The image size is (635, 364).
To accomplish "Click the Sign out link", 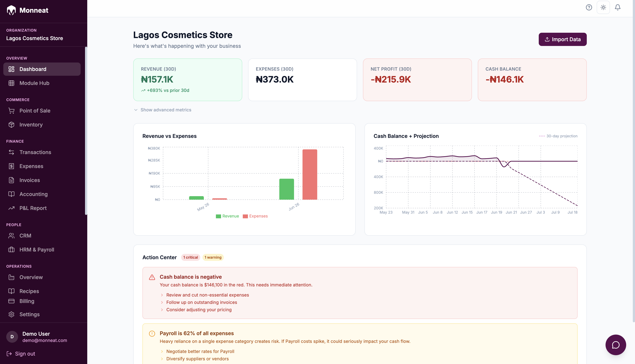I will [x=21, y=354].
